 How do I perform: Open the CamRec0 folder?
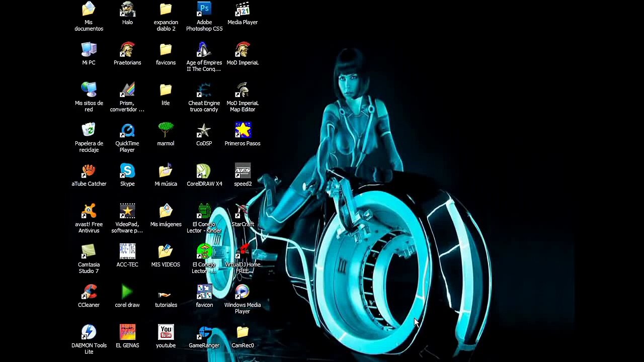click(x=243, y=332)
